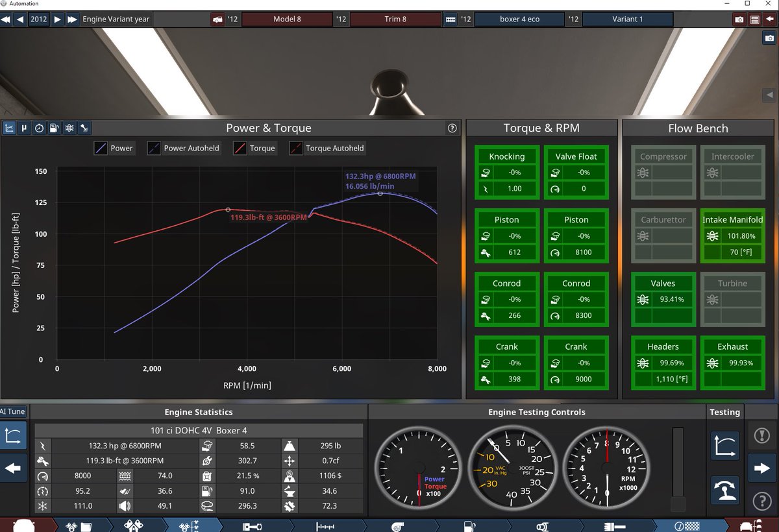Viewport: 779px width, 532px height.
Task: Open the gauge/timing graph view
Action: (x=39, y=128)
